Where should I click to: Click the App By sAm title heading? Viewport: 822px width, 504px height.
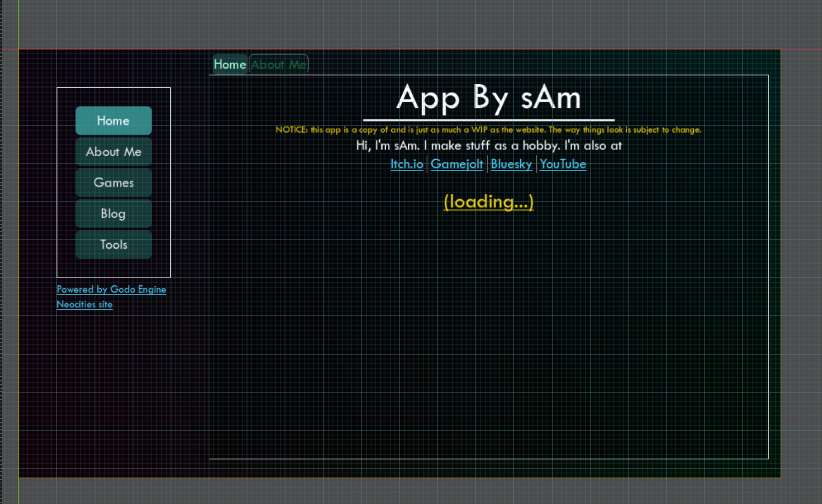tap(489, 97)
